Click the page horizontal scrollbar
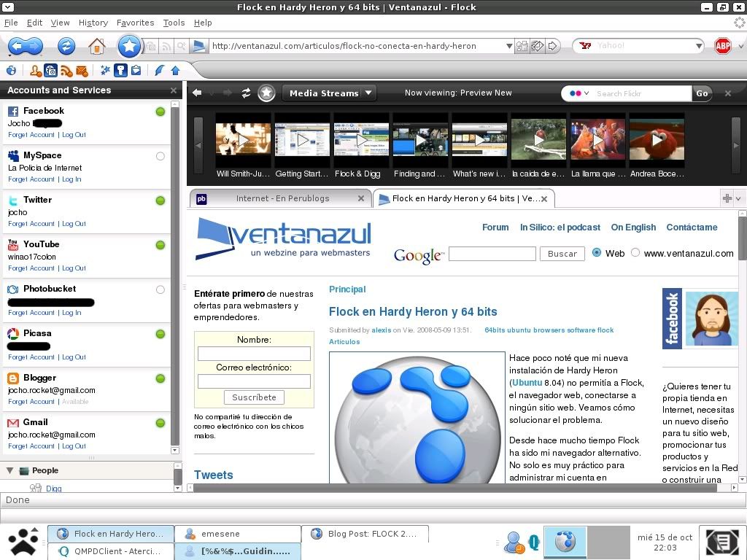Screen dimensions: 747x560 point(461,488)
